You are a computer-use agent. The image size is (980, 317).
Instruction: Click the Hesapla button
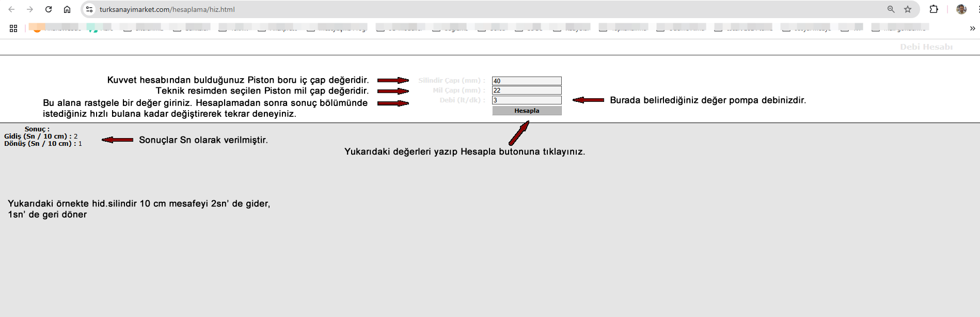click(527, 111)
